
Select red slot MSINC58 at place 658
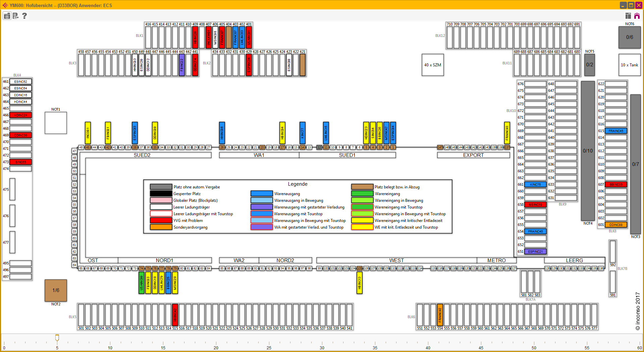[x=535, y=204]
